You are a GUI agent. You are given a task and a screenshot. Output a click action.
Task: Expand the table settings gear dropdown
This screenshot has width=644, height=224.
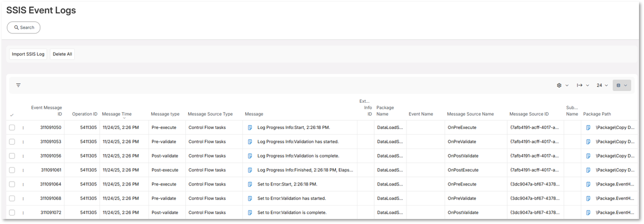tap(562, 85)
